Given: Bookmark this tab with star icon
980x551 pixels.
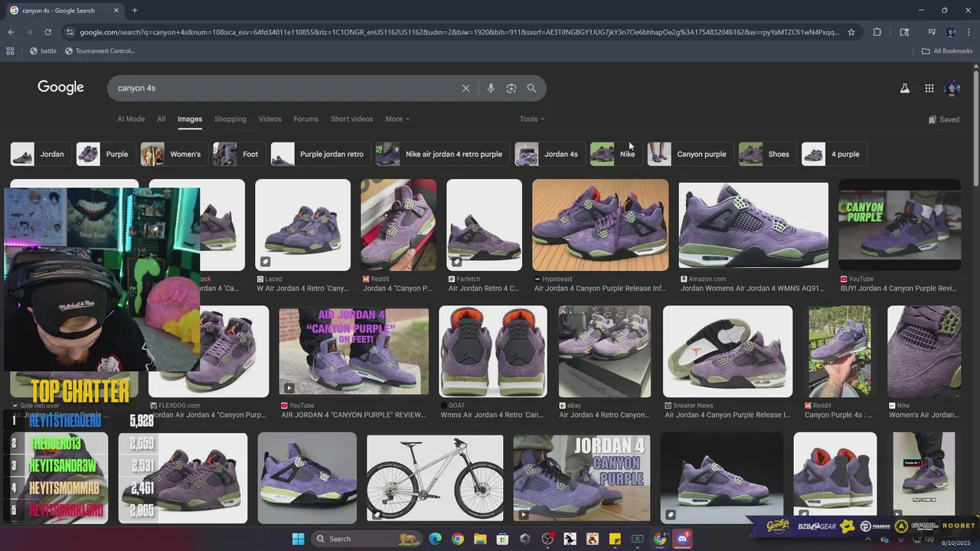Looking at the screenshot, I should tap(851, 32).
